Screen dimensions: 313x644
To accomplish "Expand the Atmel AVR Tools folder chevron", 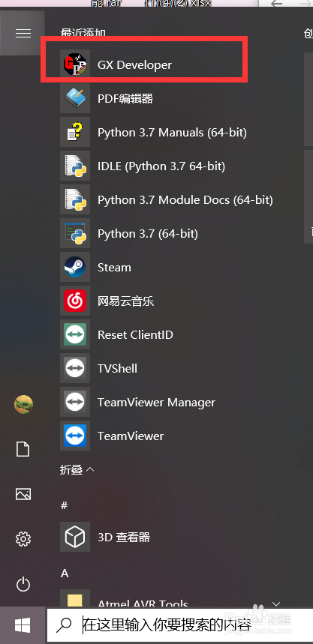I will click(x=276, y=604).
